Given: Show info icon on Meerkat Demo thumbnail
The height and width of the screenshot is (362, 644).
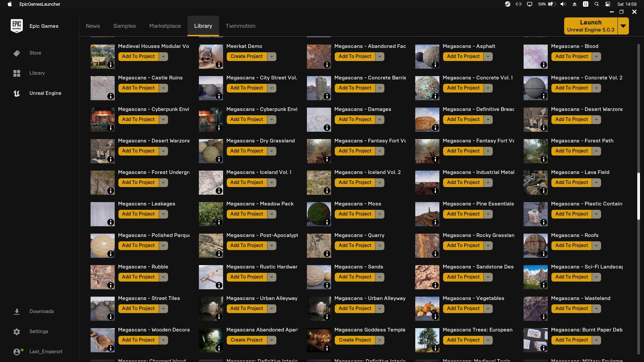Looking at the screenshot, I should pos(219,65).
